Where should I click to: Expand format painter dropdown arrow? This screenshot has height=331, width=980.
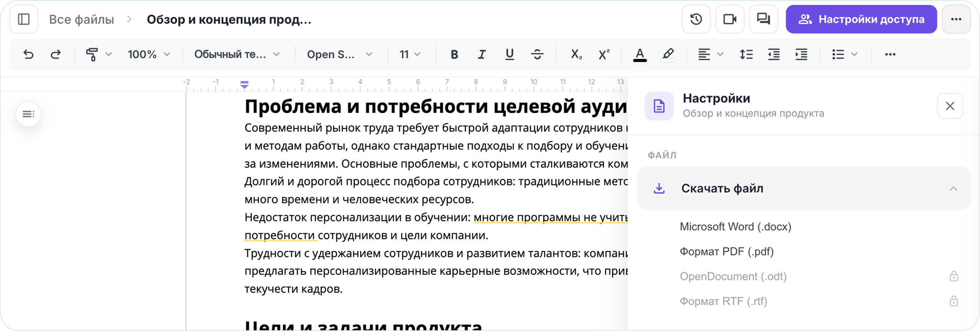109,54
